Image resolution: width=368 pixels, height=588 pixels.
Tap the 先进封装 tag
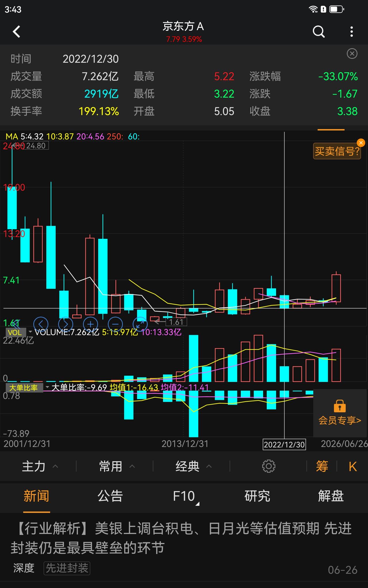(67, 568)
